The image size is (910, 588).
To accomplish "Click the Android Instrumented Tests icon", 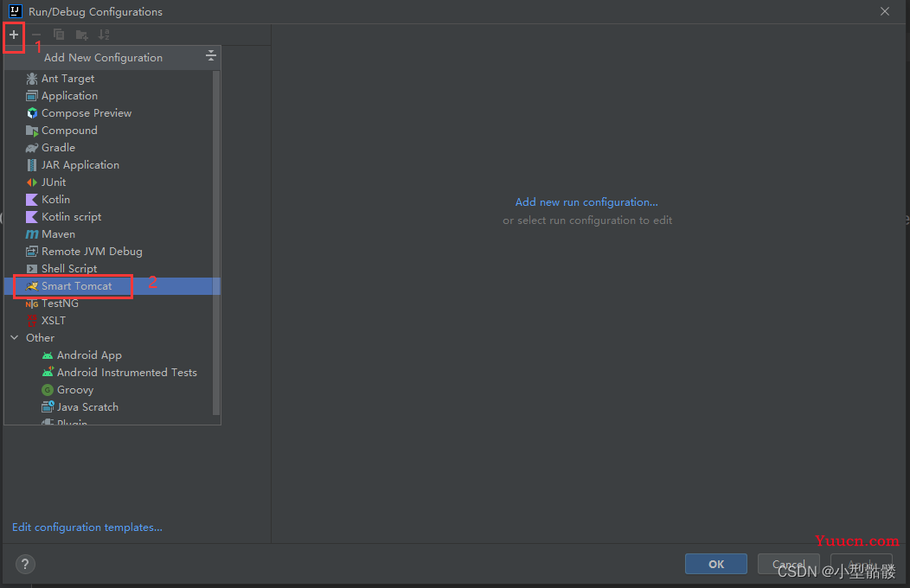I will tap(48, 373).
